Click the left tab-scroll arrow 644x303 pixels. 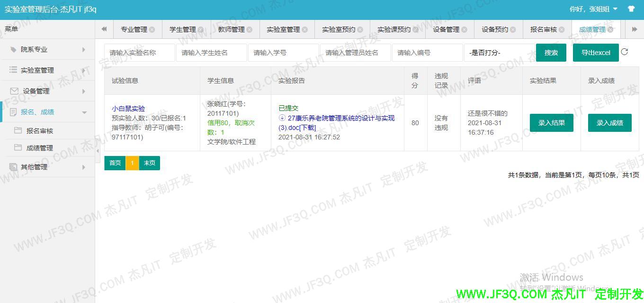104,29
